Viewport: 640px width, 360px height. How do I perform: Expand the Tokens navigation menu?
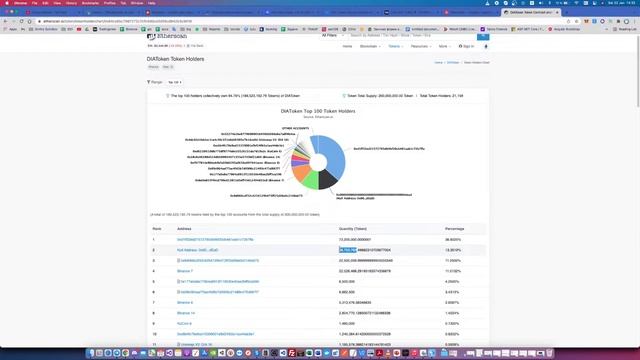coord(396,47)
